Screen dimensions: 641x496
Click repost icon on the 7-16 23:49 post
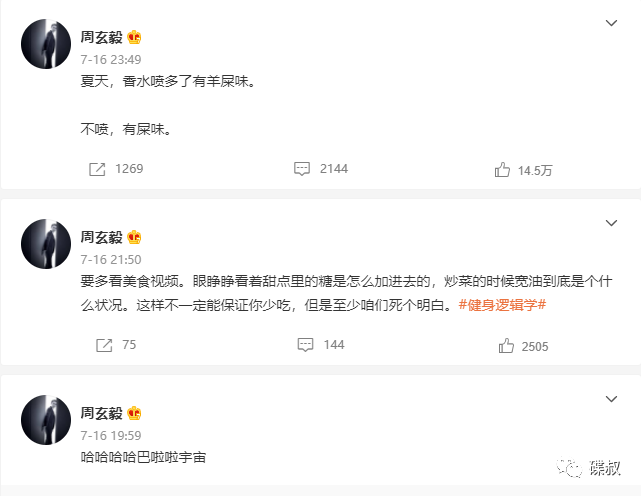click(x=98, y=169)
